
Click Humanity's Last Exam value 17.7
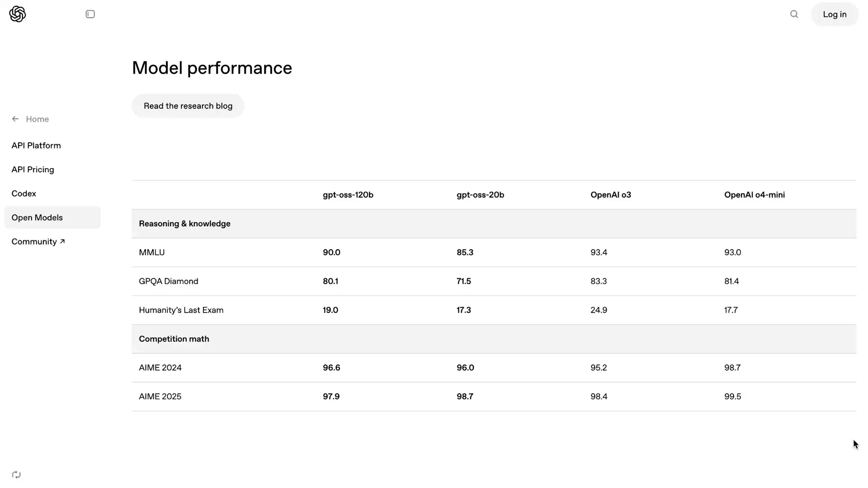click(x=731, y=310)
